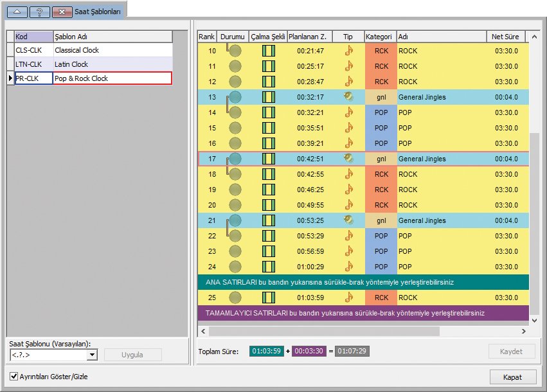Click the play mode icon in rank 22 row
This screenshot has width=547, height=392.
268,236
